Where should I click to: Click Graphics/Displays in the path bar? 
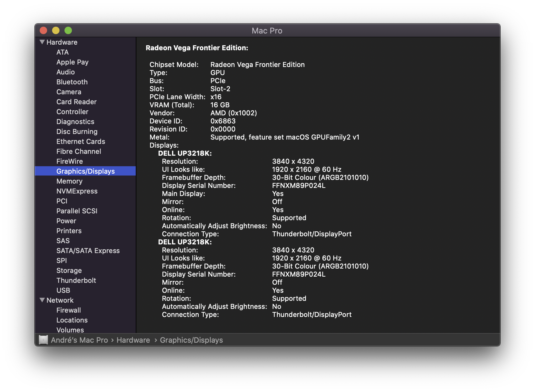191,340
